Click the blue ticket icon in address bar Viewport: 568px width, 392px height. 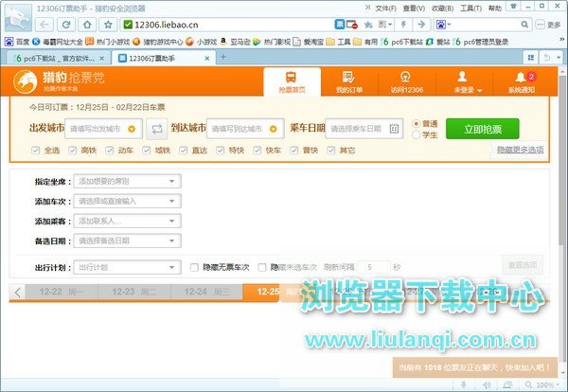point(340,25)
